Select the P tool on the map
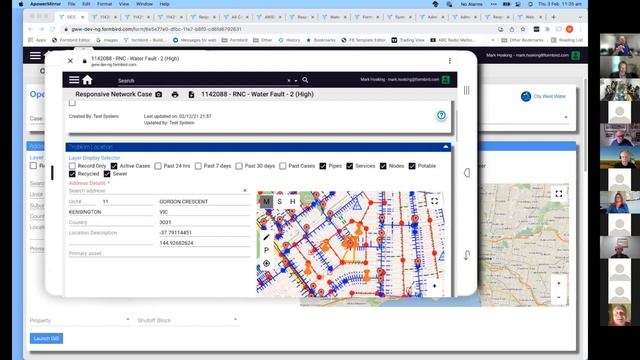Image resolution: width=640 pixels, height=360 pixels. (x=266, y=250)
